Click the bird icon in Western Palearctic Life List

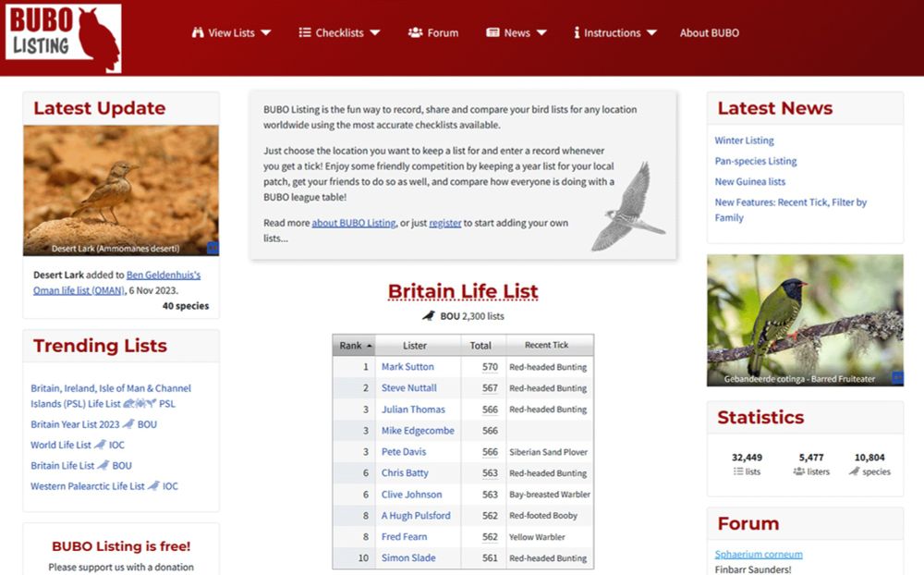coord(153,486)
